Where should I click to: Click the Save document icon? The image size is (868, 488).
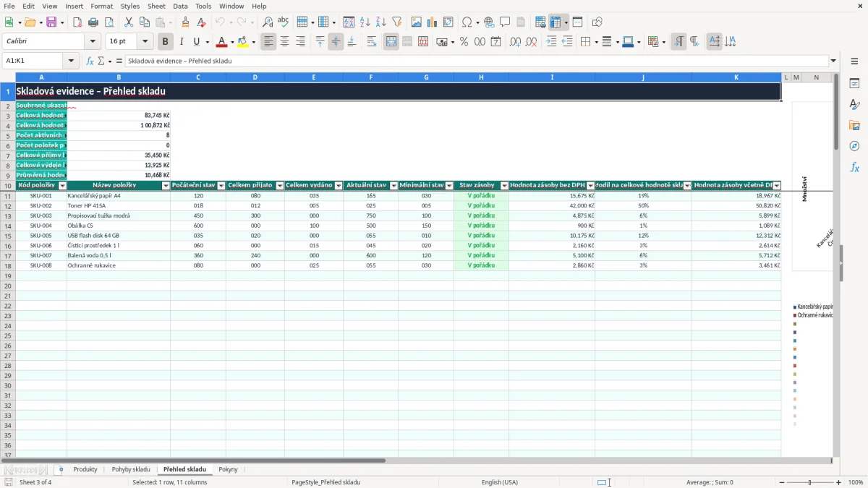[51, 22]
